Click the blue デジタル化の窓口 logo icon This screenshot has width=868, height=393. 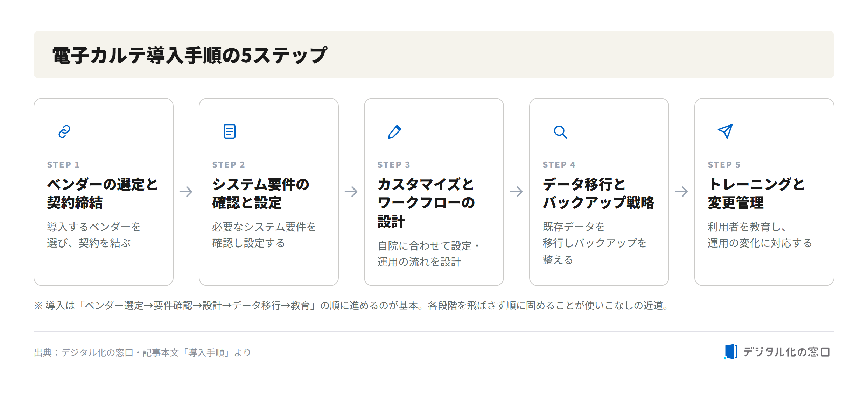coord(731,352)
